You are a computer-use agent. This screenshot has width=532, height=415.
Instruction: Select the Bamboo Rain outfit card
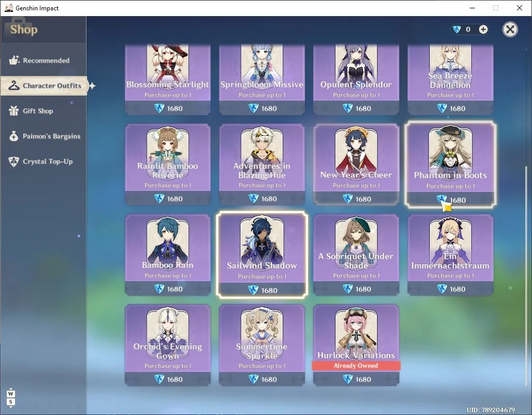pos(167,255)
